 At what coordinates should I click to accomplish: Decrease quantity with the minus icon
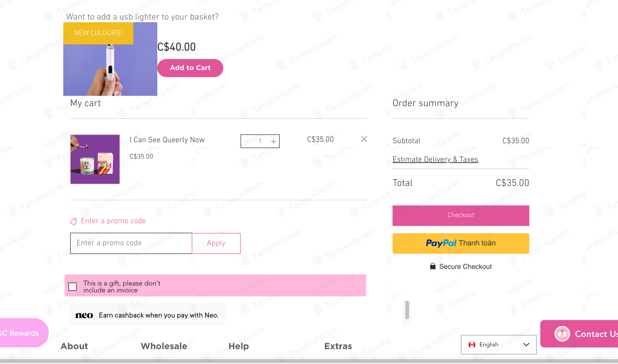point(247,142)
